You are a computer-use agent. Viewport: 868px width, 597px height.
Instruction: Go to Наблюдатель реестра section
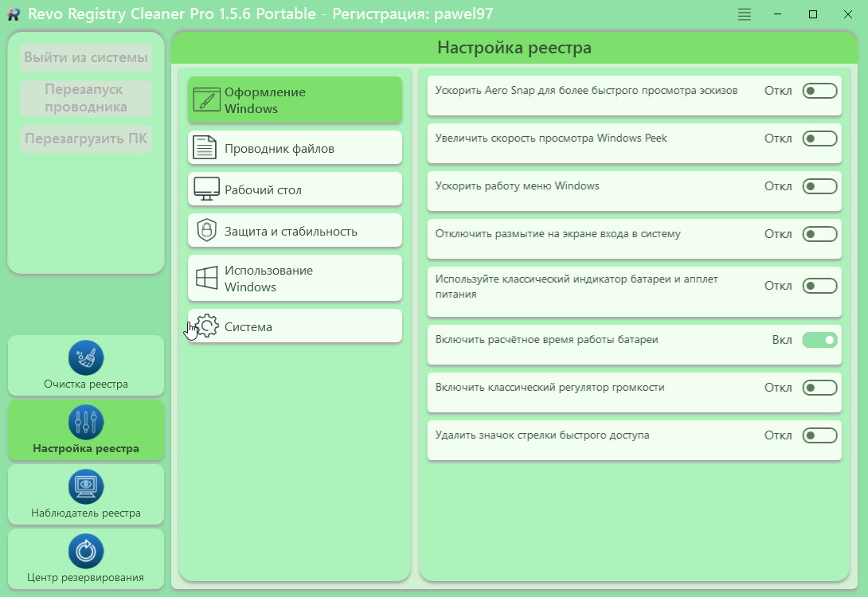click(x=86, y=494)
